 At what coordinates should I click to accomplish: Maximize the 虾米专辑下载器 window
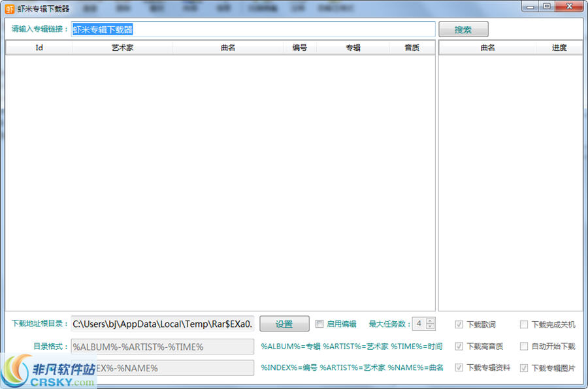click(x=547, y=7)
